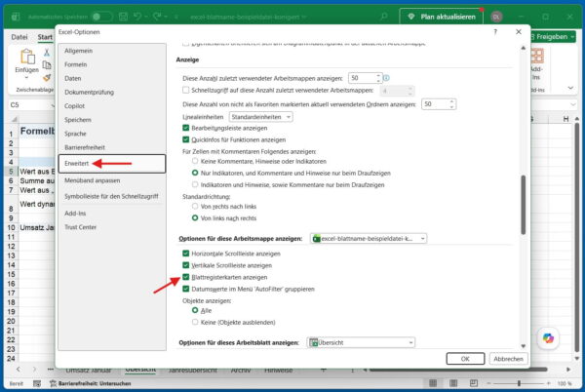This screenshot has width=585, height=392.
Task: Select Indikatoren und Hinweise, sowie Kommentare option
Action: coord(195,184)
